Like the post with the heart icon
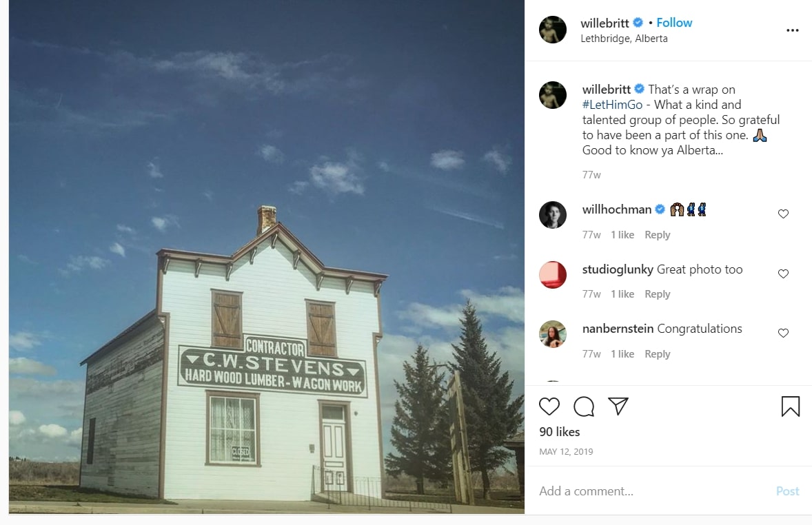Screen dimensions: 812x525 549,406
